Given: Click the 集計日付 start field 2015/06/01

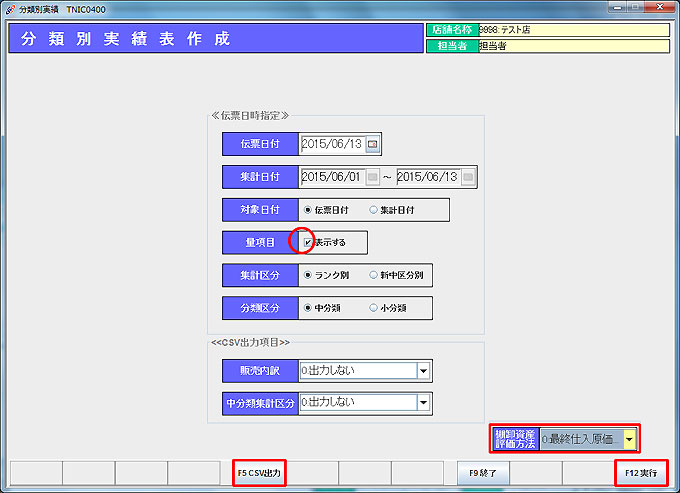Looking at the screenshot, I should tap(332, 177).
